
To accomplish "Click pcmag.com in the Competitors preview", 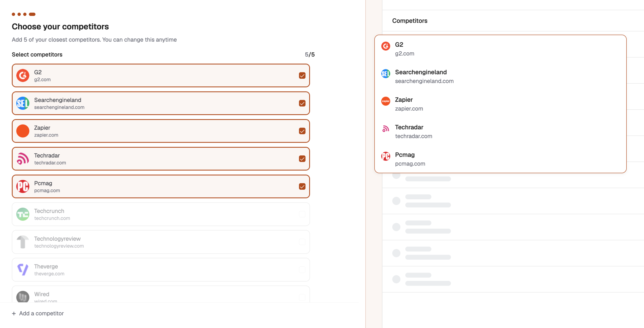I will click(x=410, y=164).
